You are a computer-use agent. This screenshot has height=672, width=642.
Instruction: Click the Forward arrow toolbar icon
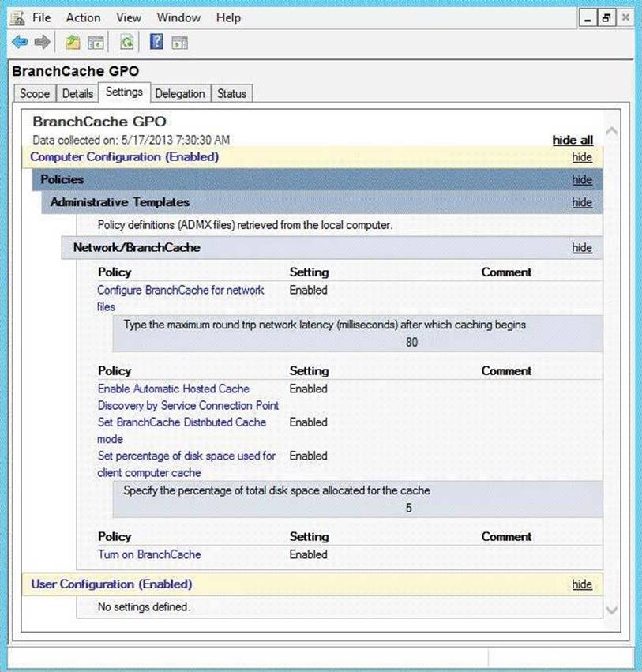click(43, 42)
